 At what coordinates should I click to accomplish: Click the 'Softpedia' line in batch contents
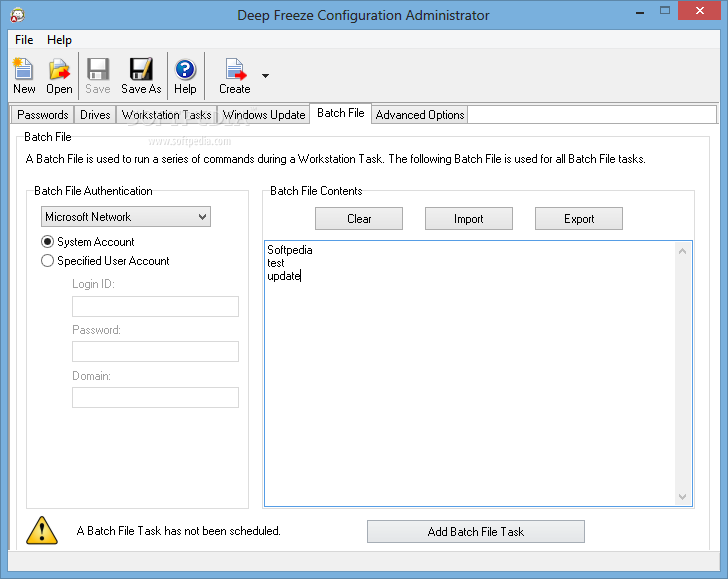[x=290, y=250]
